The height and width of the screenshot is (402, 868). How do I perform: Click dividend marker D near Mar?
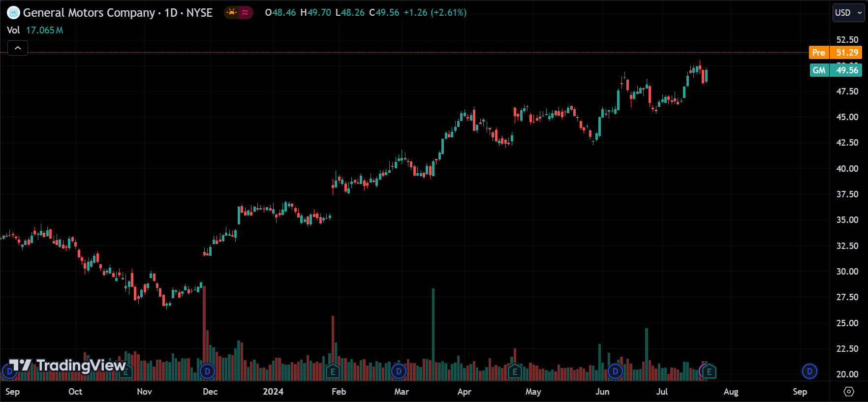coord(399,371)
